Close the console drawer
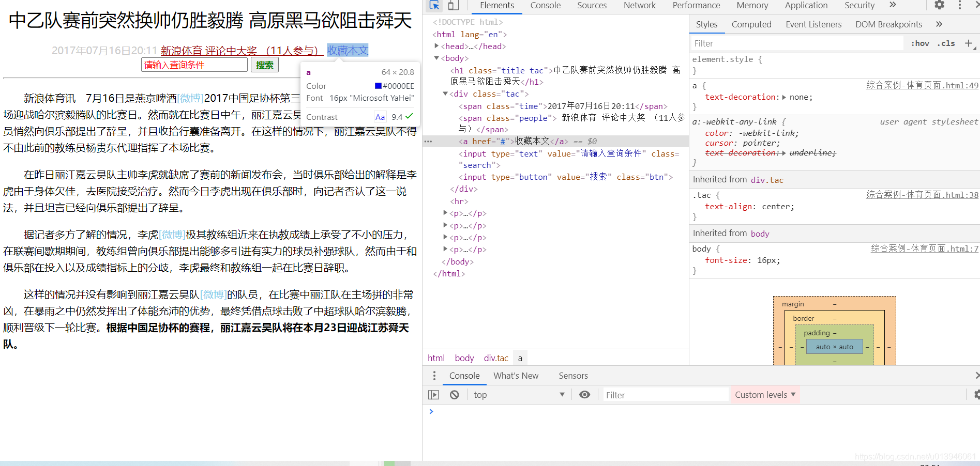 click(977, 376)
